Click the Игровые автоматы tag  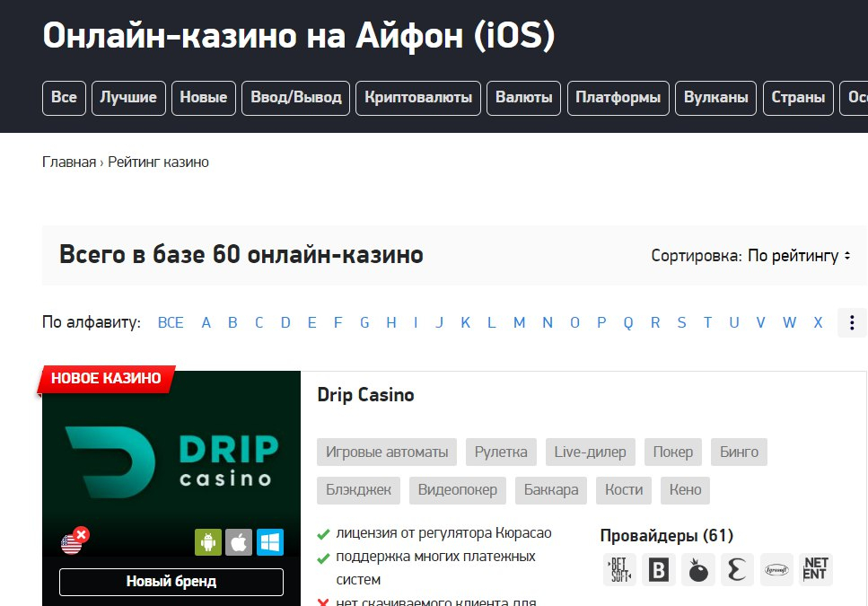387,452
